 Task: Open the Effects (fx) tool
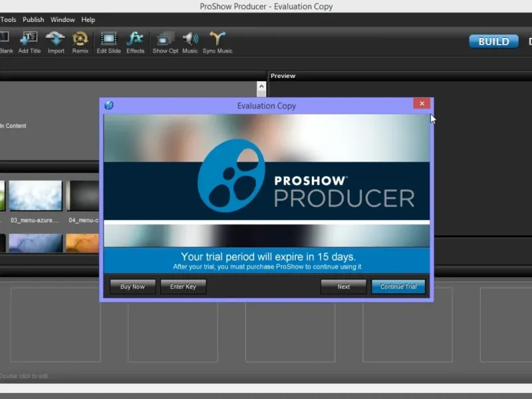point(135,43)
